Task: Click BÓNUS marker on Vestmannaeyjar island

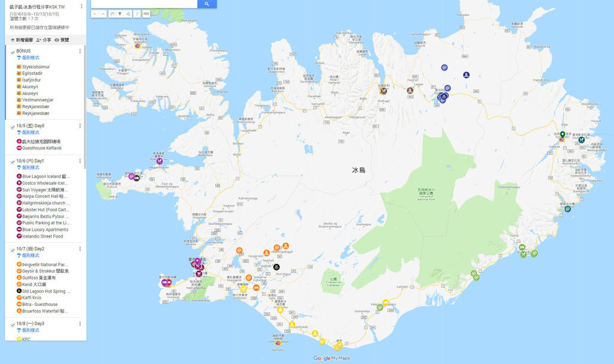Action: pyautogui.click(x=278, y=343)
